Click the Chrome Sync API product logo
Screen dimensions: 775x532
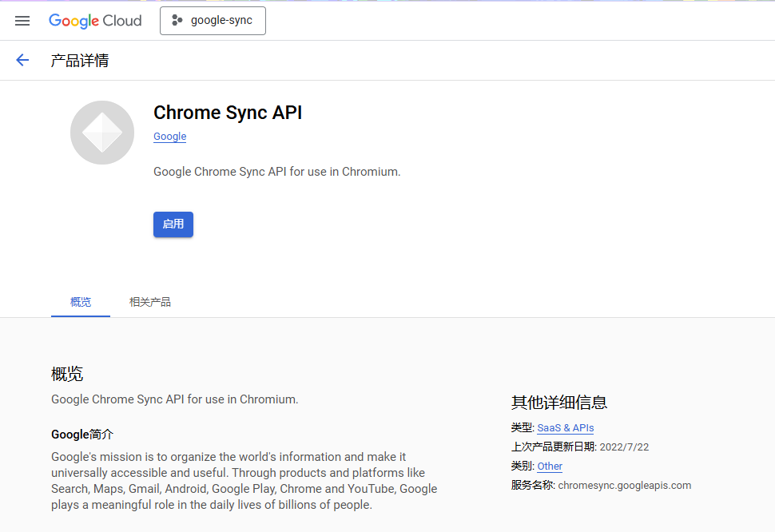(x=101, y=133)
